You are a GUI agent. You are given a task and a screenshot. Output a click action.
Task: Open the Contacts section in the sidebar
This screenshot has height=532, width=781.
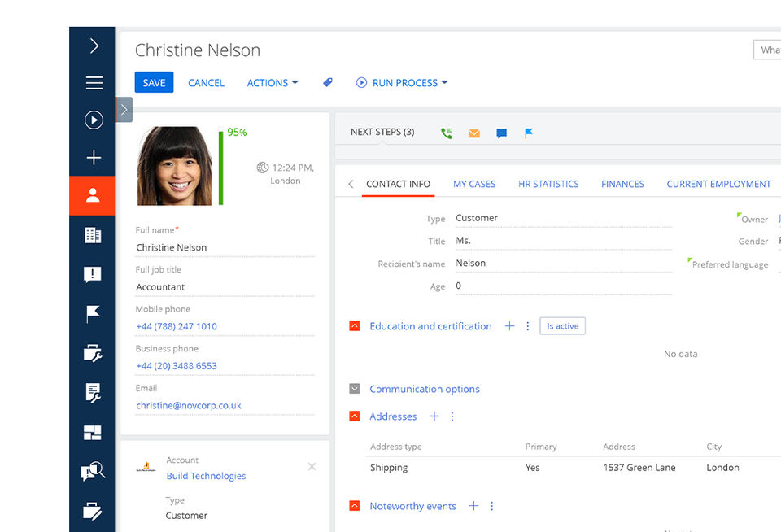[x=93, y=195]
